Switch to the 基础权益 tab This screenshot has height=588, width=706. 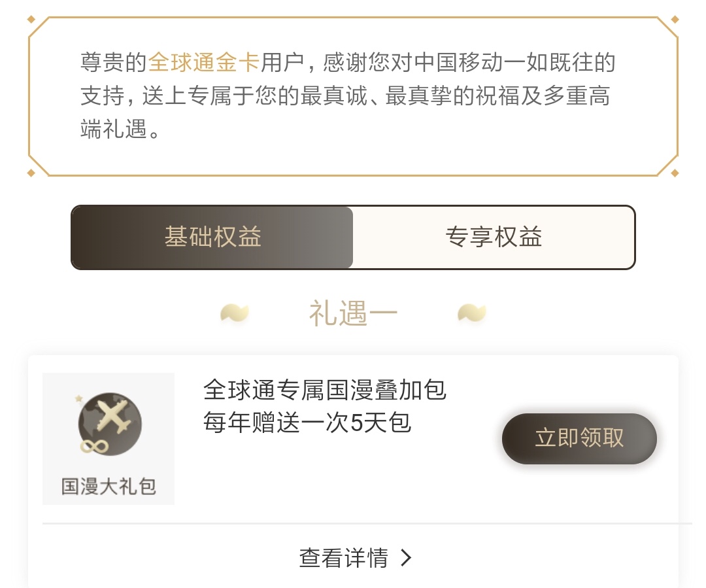pyautogui.click(x=212, y=237)
